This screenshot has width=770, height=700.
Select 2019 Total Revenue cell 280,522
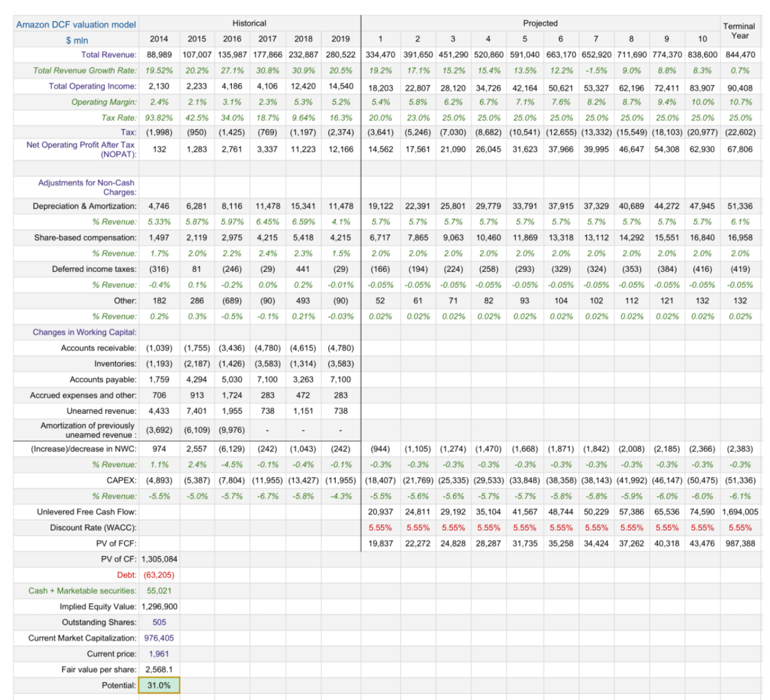pos(341,54)
